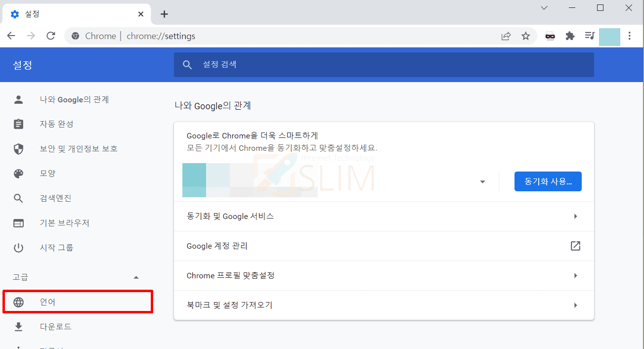This screenshot has width=644, height=349.
Task: Open 다운로드 settings in sidebar
Action: click(x=56, y=327)
